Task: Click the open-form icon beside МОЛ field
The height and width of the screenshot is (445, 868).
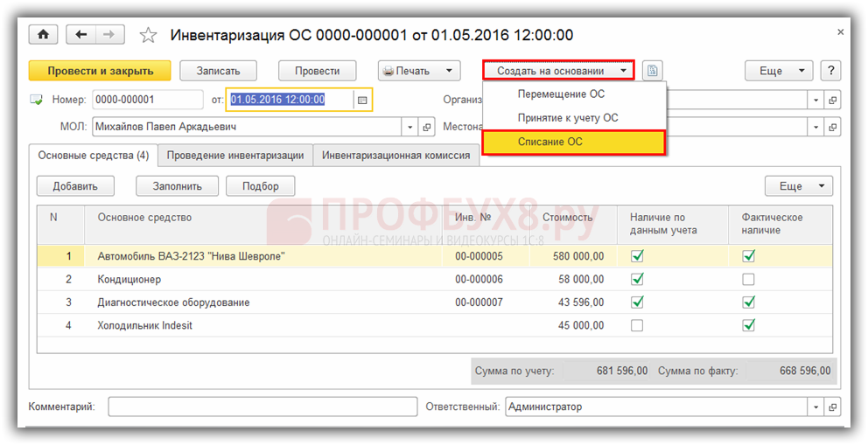Action: click(428, 128)
